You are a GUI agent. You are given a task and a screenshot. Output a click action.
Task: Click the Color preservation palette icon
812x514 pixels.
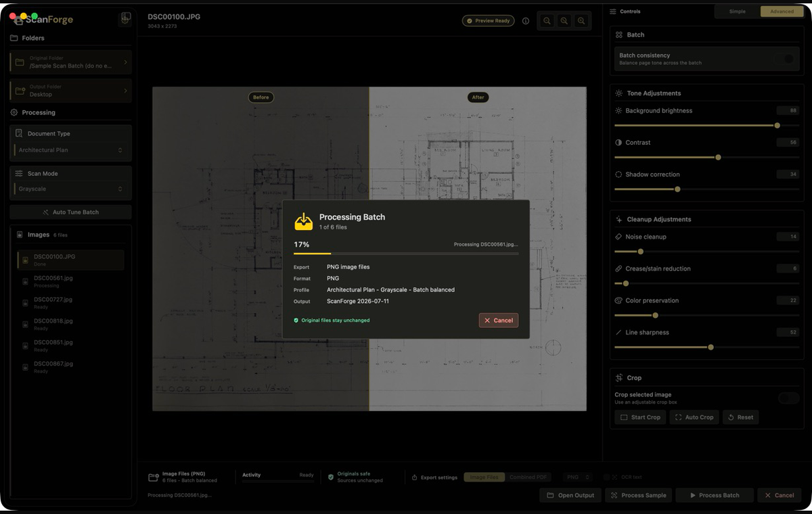coord(618,300)
